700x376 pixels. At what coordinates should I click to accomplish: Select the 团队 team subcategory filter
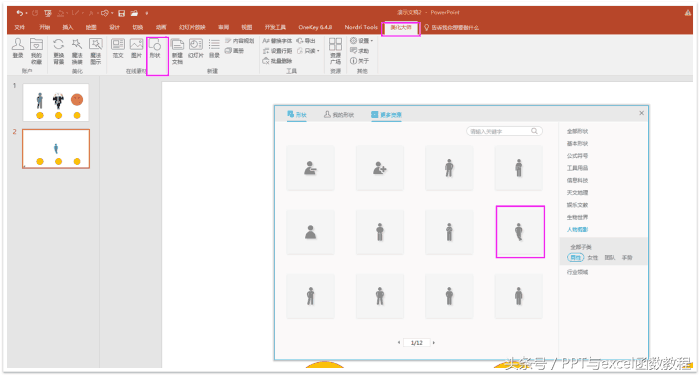pyautogui.click(x=609, y=258)
